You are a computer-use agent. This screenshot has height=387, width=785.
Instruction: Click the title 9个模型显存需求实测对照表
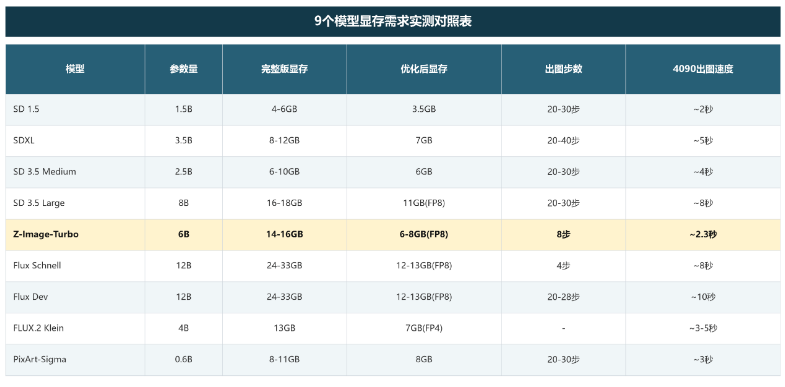pos(393,22)
